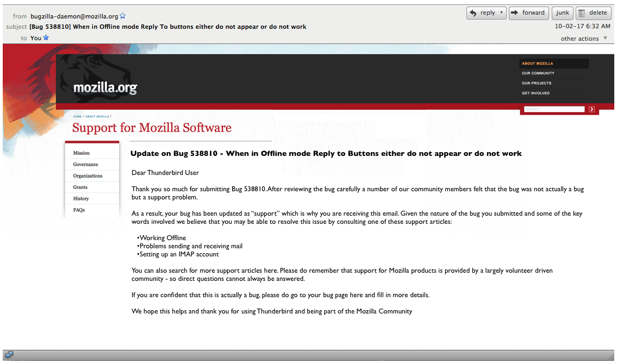Image resolution: width=617 pixels, height=364 pixels.
Task: Click the red search arrow button
Action: pyautogui.click(x=591, y=109)
